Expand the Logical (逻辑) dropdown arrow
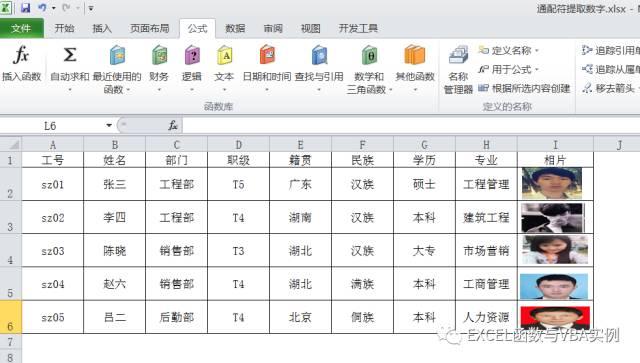 pos(192,89)
